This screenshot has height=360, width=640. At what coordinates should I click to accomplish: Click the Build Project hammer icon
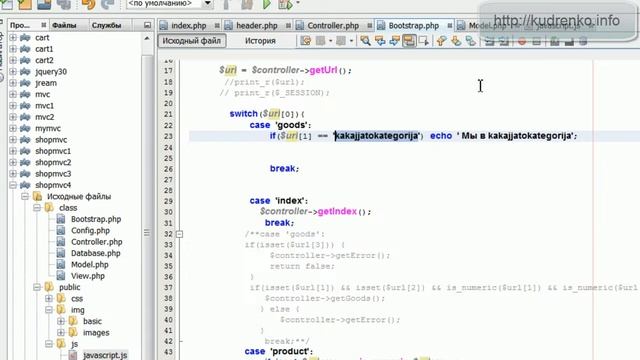point(227,4)
